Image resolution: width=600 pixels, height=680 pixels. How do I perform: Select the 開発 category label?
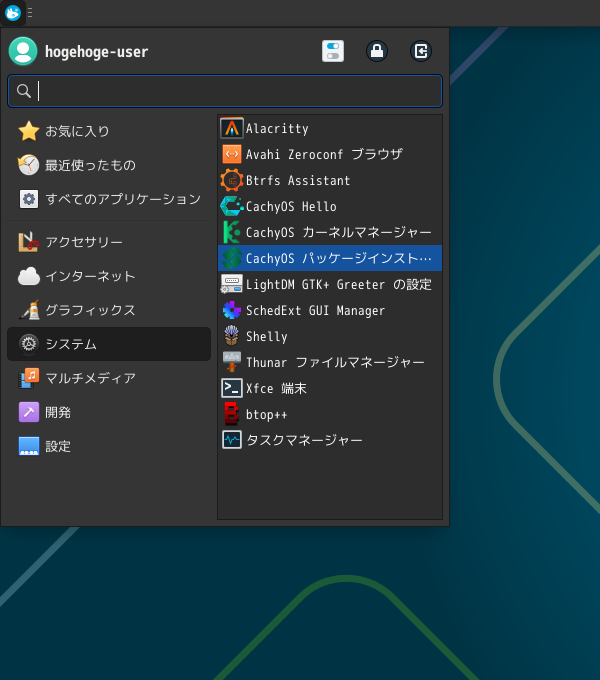click(58, 412)
